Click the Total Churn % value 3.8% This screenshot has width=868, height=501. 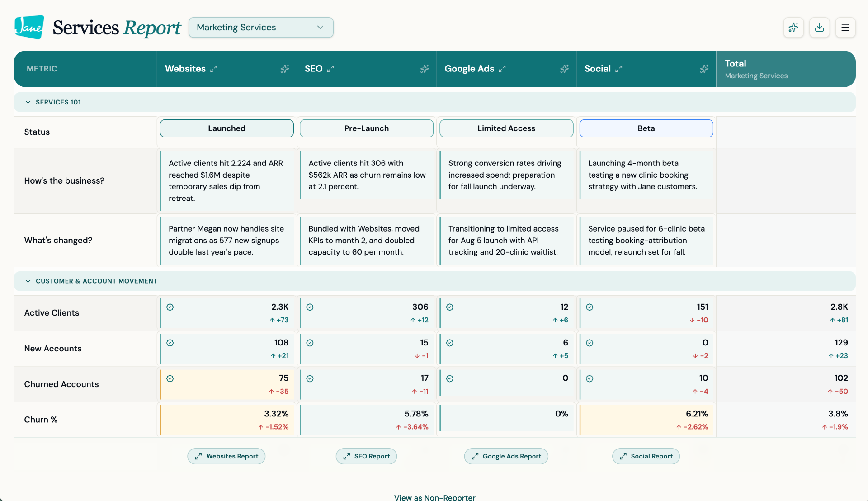coord(838,414)
